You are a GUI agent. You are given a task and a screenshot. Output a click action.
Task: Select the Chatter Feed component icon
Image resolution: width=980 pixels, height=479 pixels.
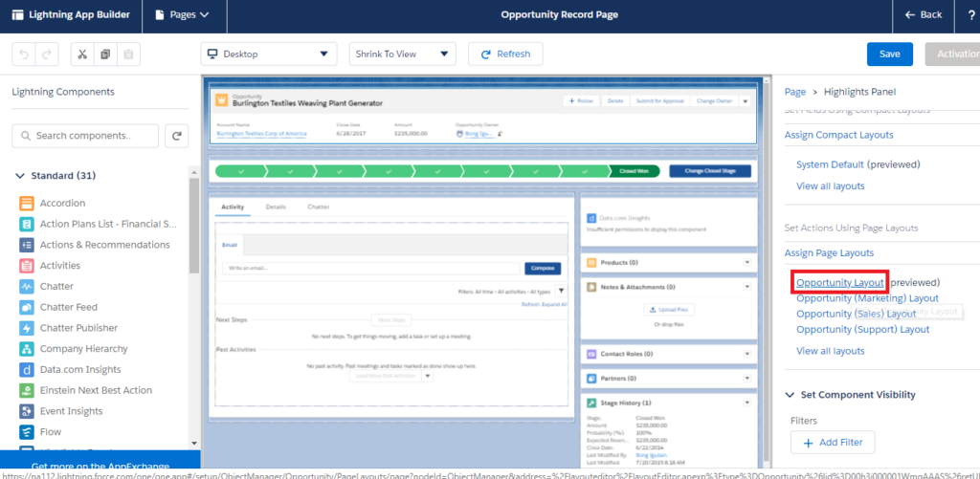[26, 307]
